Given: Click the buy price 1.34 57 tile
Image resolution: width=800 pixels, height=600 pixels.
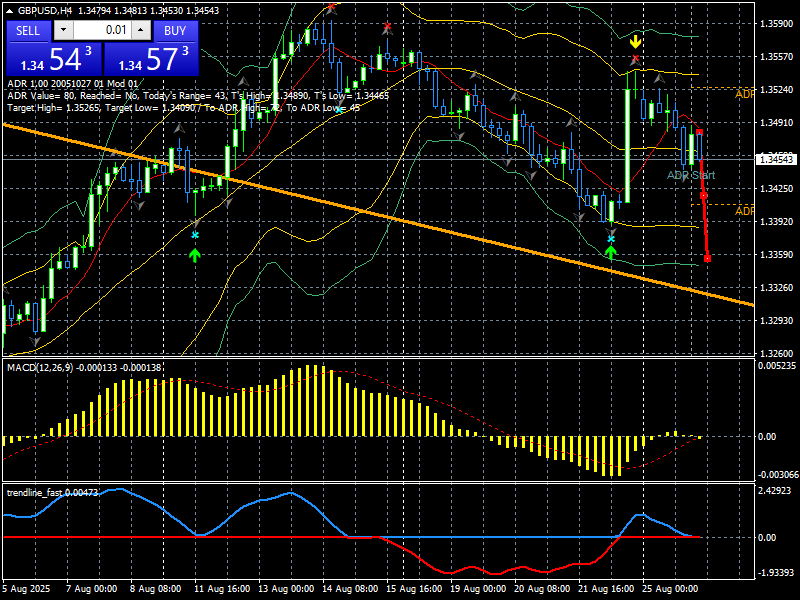Looking at the screenshot, I should 151,59.
